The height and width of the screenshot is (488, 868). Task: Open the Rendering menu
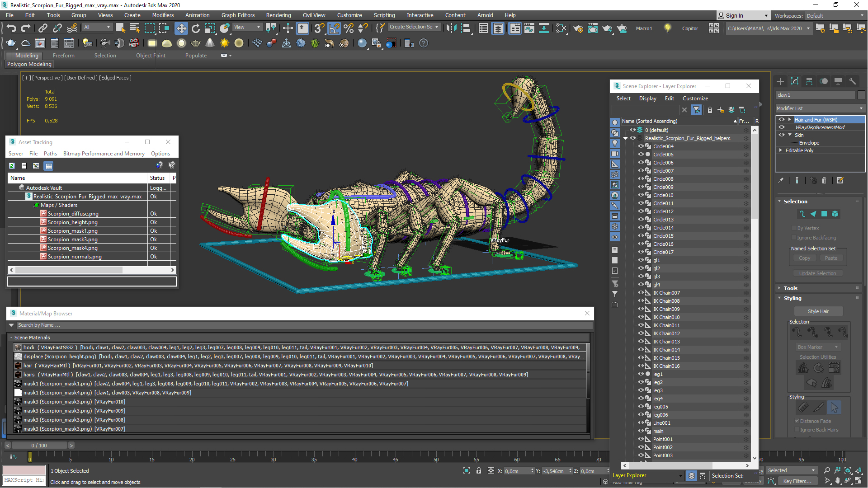278,15
